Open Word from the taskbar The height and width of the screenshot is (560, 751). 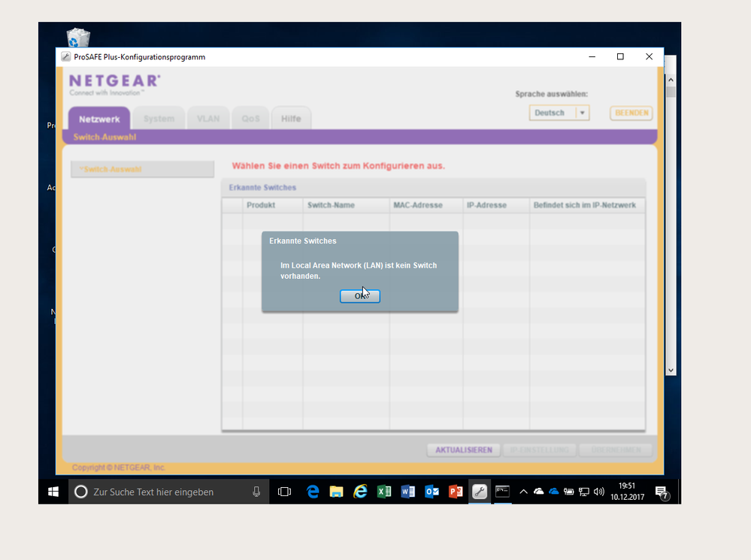coord(408,492)
